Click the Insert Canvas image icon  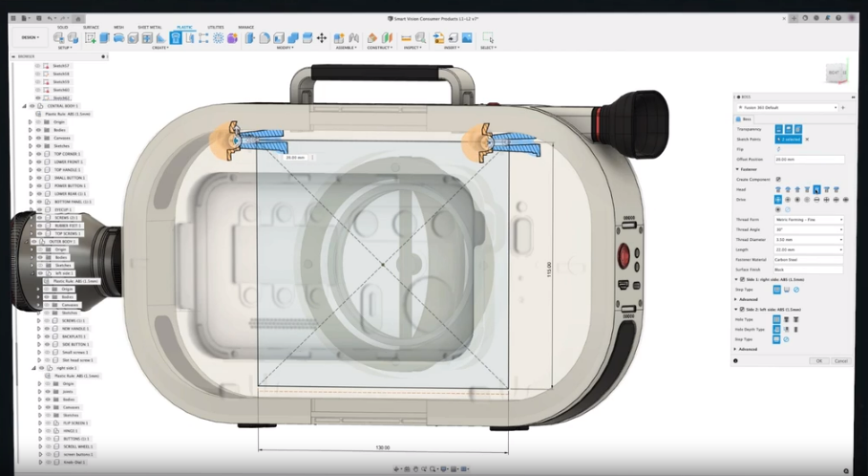pyautogui.click(x=467, y=37)
